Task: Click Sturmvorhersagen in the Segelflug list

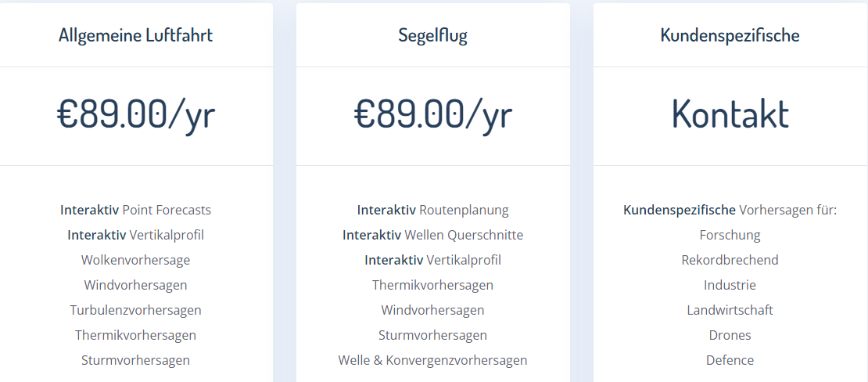Action: click(432, 335)
